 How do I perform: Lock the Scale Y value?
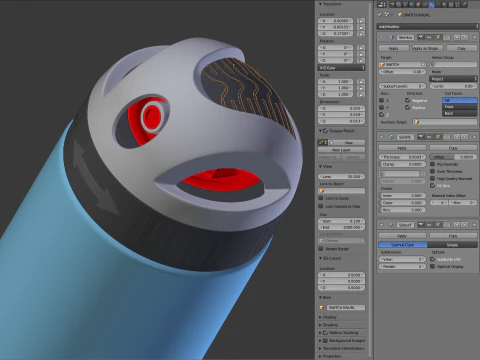pyautogui.click(x=361, y=88)
